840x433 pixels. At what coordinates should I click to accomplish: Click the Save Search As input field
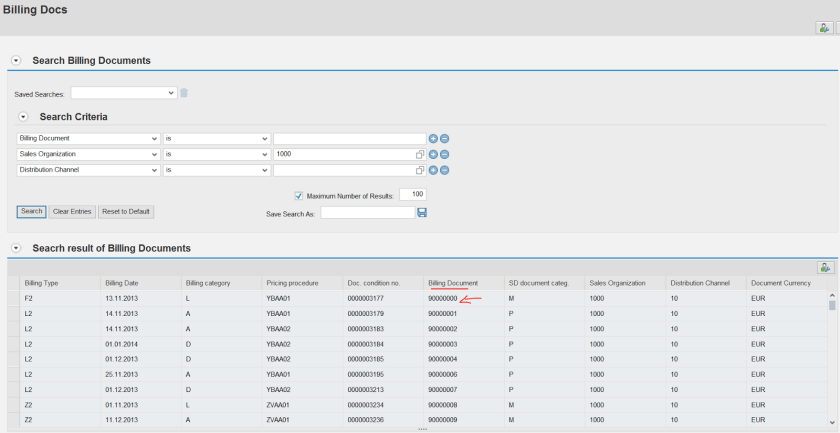coord(367,213)
